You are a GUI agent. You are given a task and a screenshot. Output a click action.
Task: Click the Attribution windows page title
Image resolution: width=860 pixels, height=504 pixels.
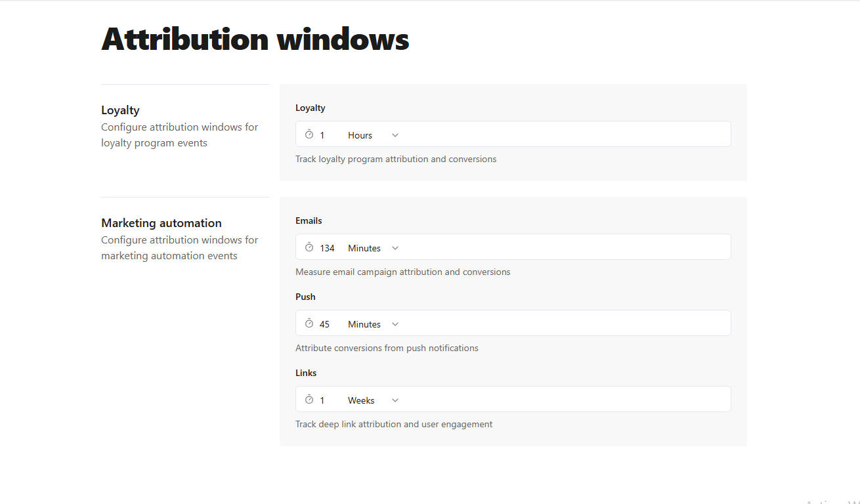255,39
